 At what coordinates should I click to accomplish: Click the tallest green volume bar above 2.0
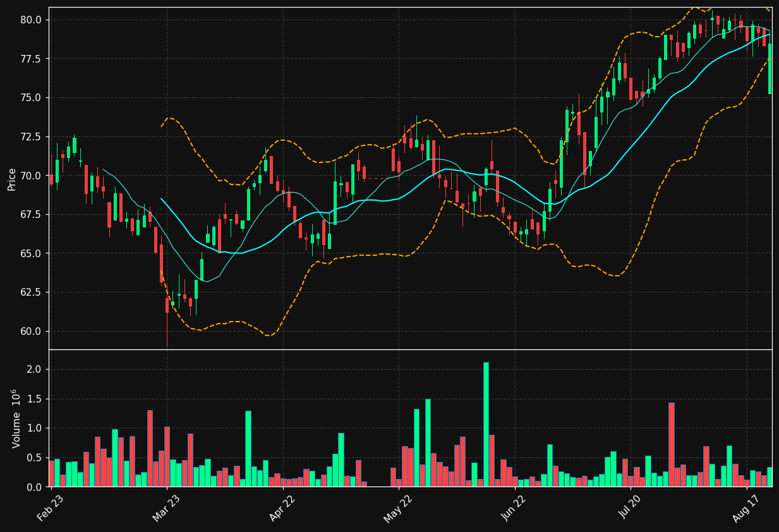click(486, 425)
